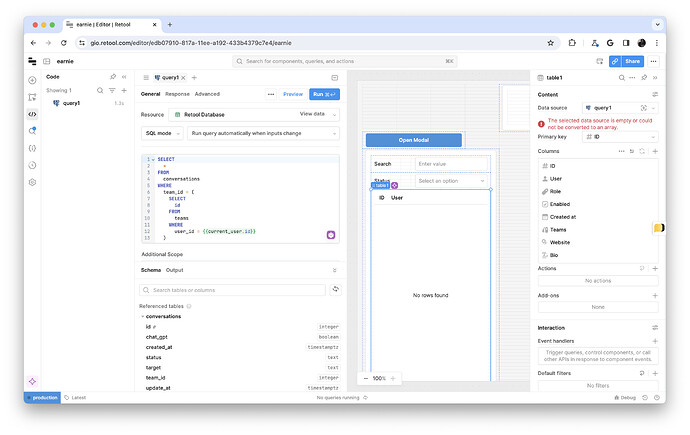Image resolution: width=690 pixels, height=435 pixels.
Task: Switch to the Output tab
Action: (x=175, y=270)
